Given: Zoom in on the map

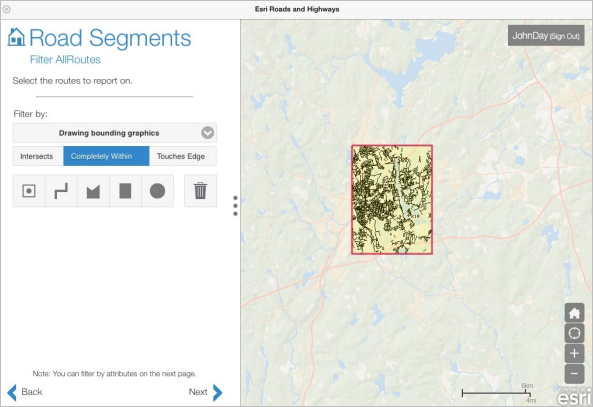Looking at the screenshot, I should click(x=574, y=354).
